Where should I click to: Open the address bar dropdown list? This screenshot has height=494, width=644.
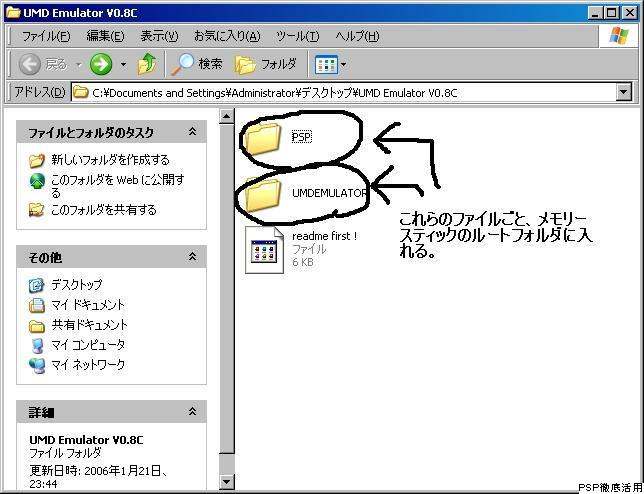(623, 92)
